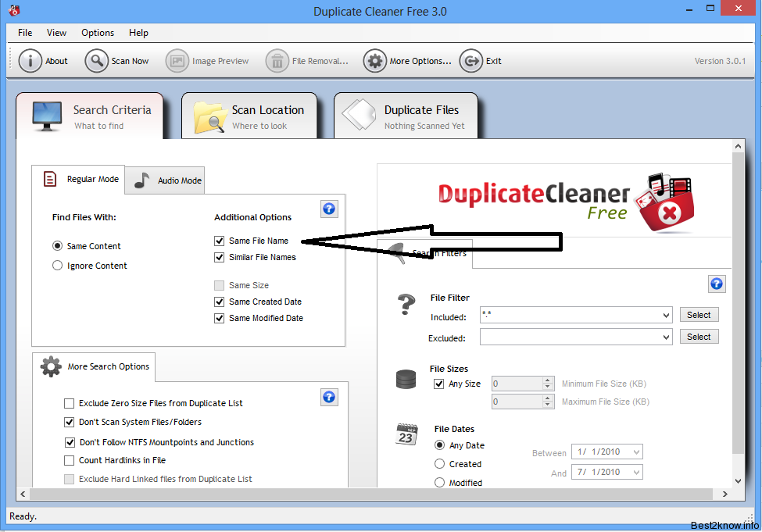Screen dimensions: 762x532
Task: Click the Search Criteria monitor icon
Action: pyautogui.click(x=47, y=116)
